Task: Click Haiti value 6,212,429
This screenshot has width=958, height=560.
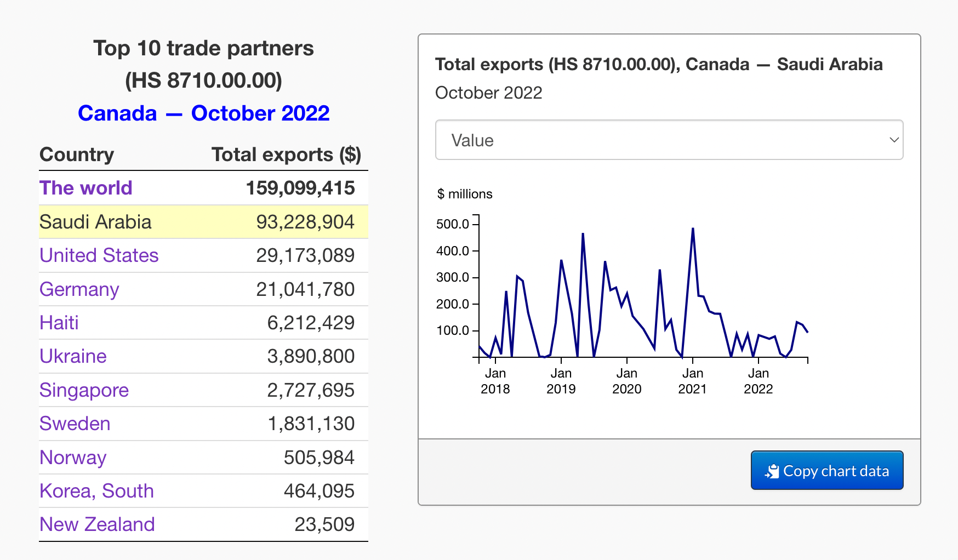Action: click(x=311, y=323)
